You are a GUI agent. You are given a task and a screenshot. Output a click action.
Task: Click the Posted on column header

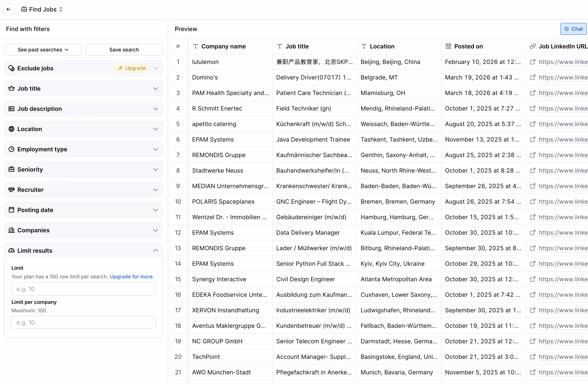click(x=484, y=46)
